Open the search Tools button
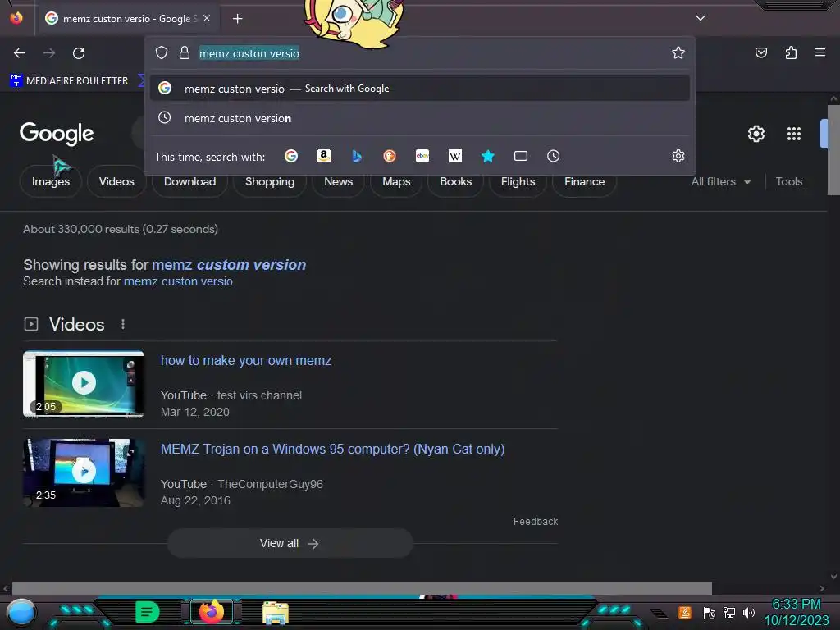The image size is (840, 630). 788,181
